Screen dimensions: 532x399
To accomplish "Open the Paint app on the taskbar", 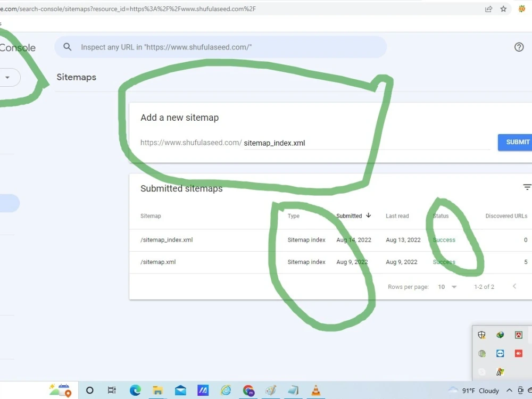I will pos(271,390).
